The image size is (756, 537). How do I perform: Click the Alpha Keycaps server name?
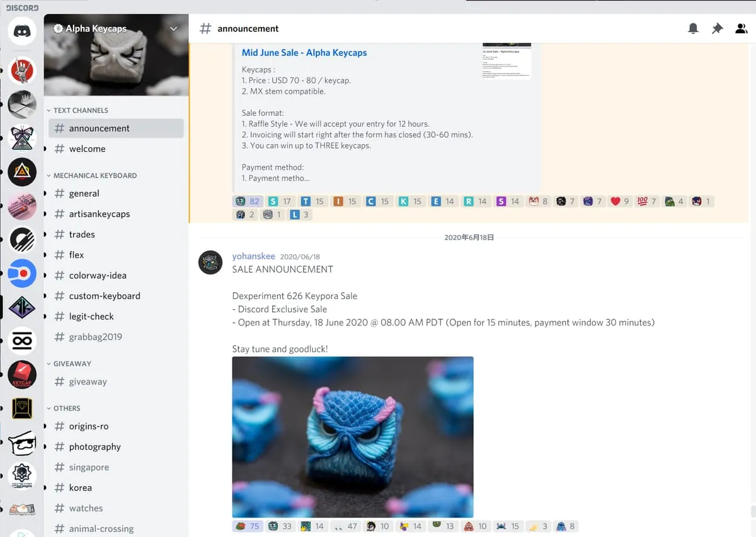[96, 29]
